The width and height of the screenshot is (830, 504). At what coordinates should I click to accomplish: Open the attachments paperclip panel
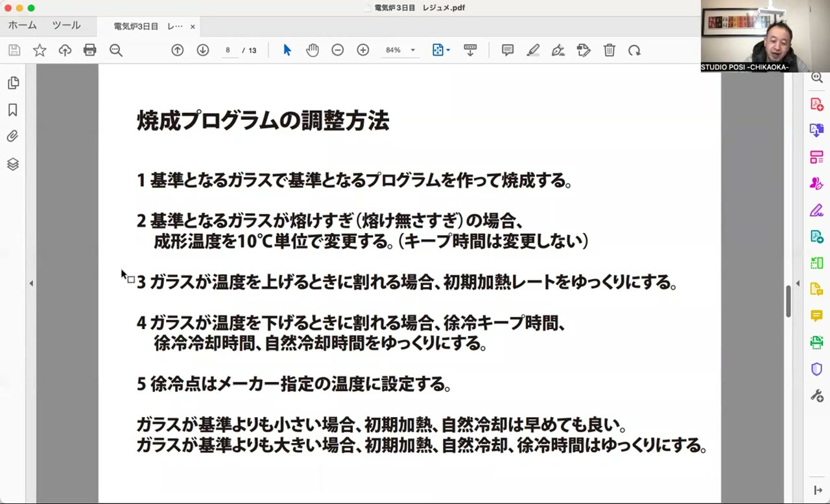tap(13, 137)
